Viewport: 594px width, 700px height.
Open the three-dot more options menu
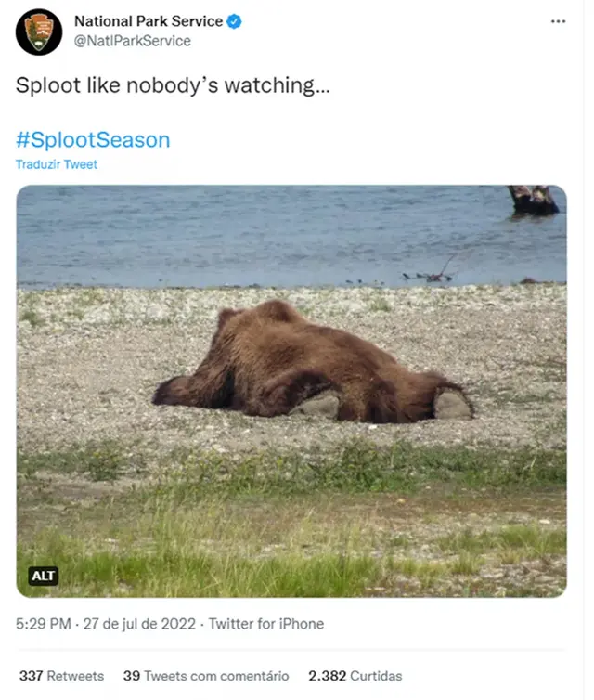558,21
